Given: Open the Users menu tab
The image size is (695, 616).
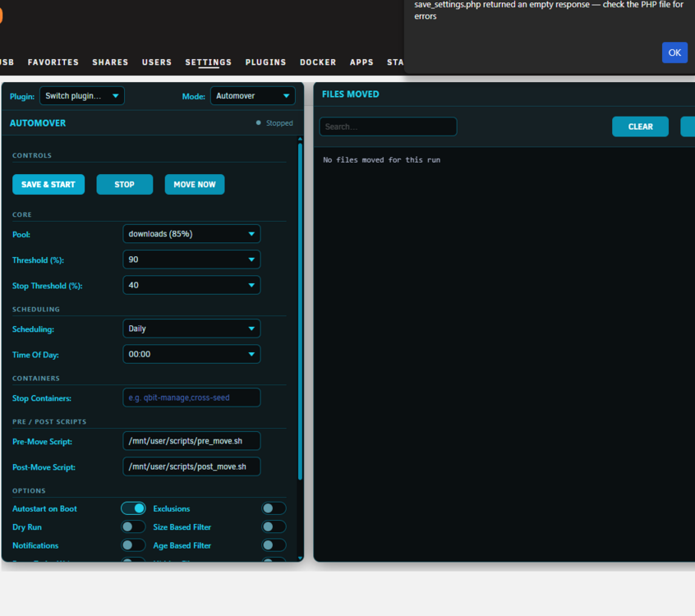Looking at the screenshot, I should pyautogui.click(x=157, y=62).
